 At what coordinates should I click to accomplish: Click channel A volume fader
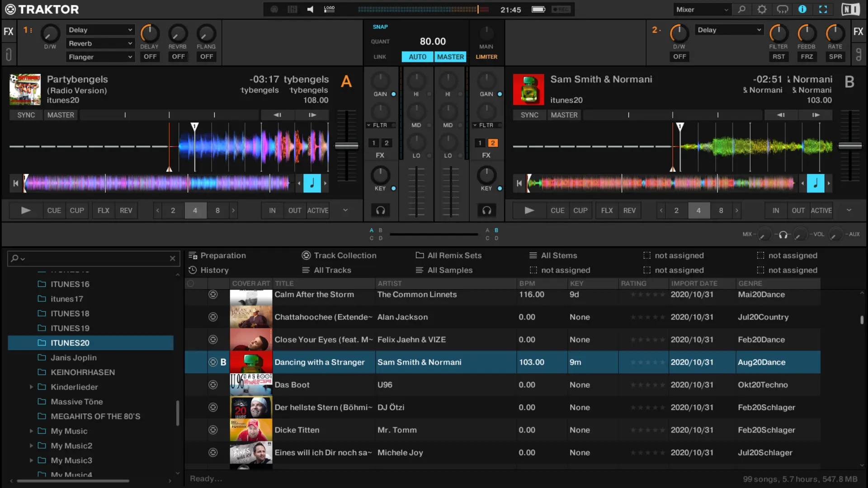click(x=416, y=192)
